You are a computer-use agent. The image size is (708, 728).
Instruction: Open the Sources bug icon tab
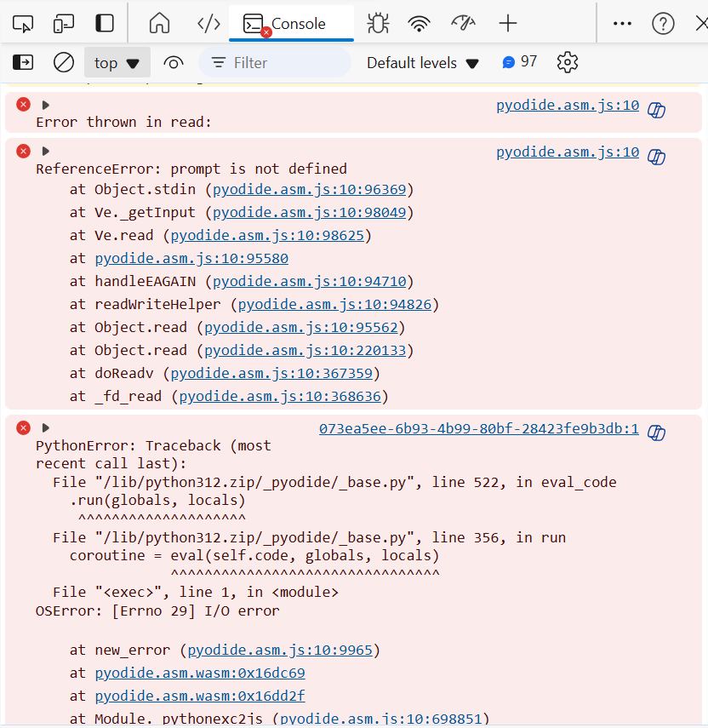(x=378, y=23)
